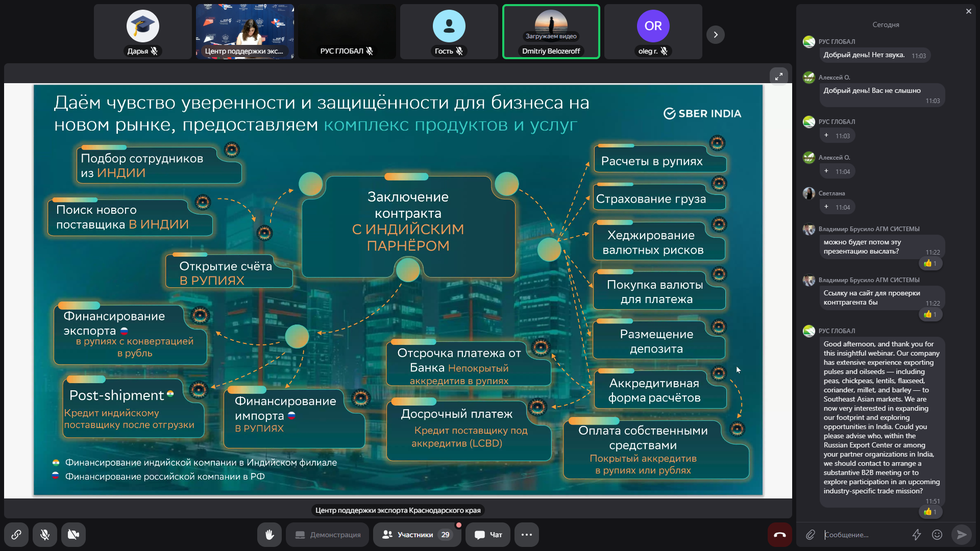Select Dmitriy Belozeroff's video thumbnail

[x=551, y=32]
